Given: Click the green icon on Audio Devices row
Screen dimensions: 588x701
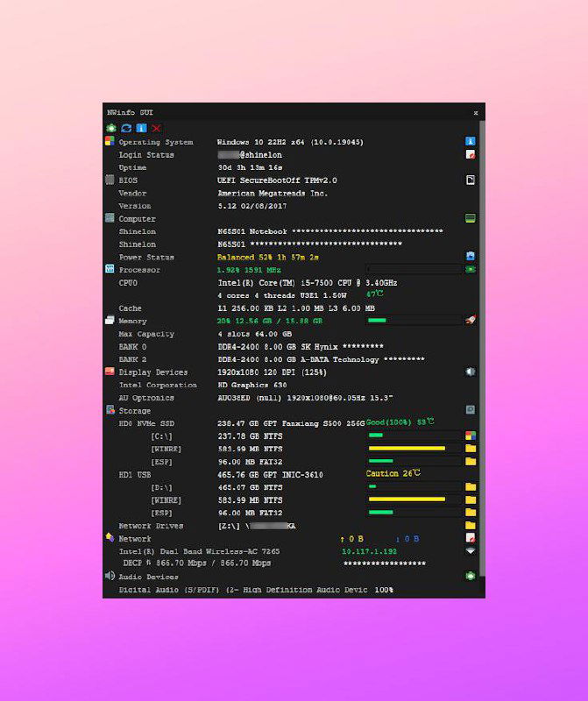Looking at the screenshot, I should [471, 577].
